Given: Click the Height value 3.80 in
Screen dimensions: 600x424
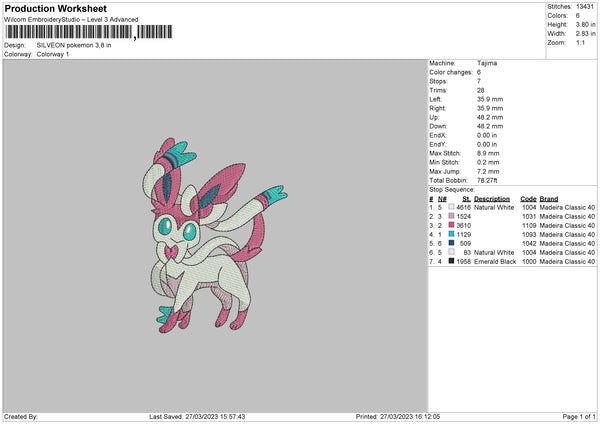Looking at the screenshot, I should coord(585,24).
